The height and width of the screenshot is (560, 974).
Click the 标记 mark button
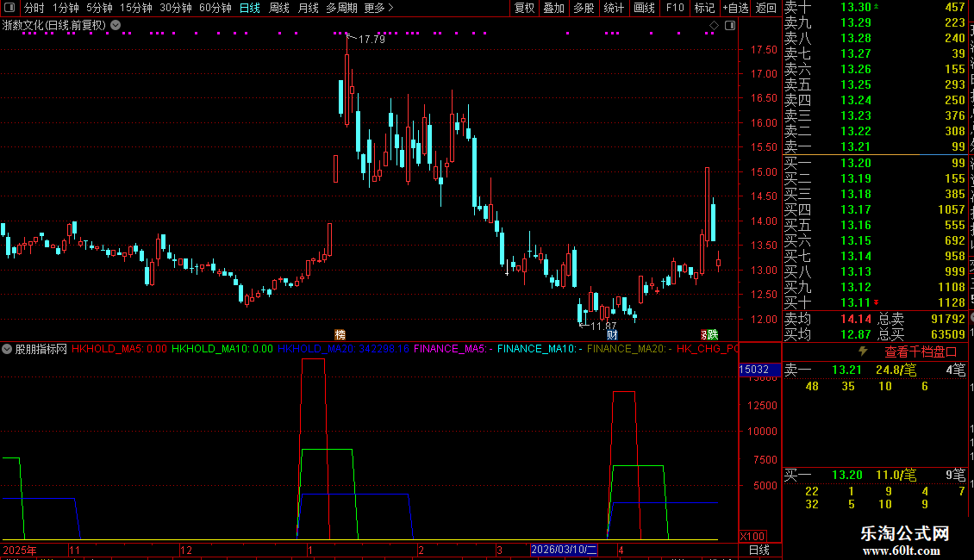pos(704,8)
